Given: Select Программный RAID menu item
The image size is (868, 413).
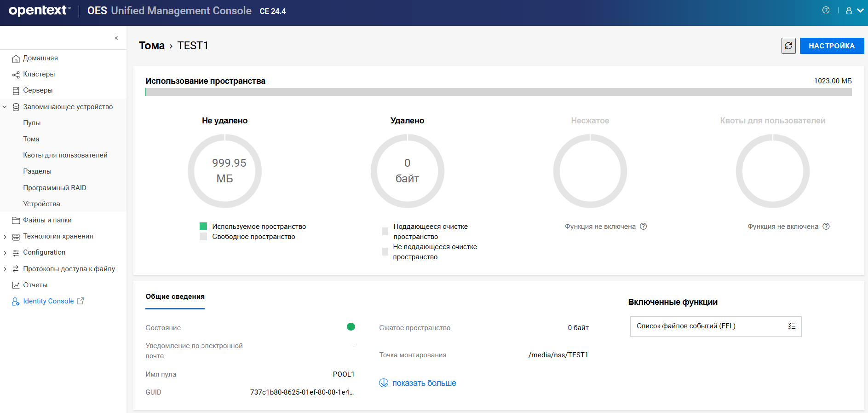Looking at the screenshot, I should click(x=54, y=188).
